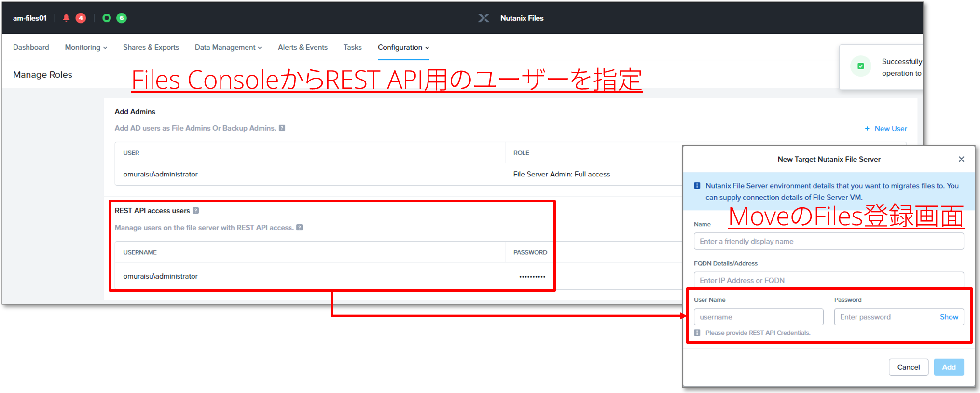Click the info icon in blue banner
Screen dimensions: 980x393
pyautogui.click(x=697, y=186)
